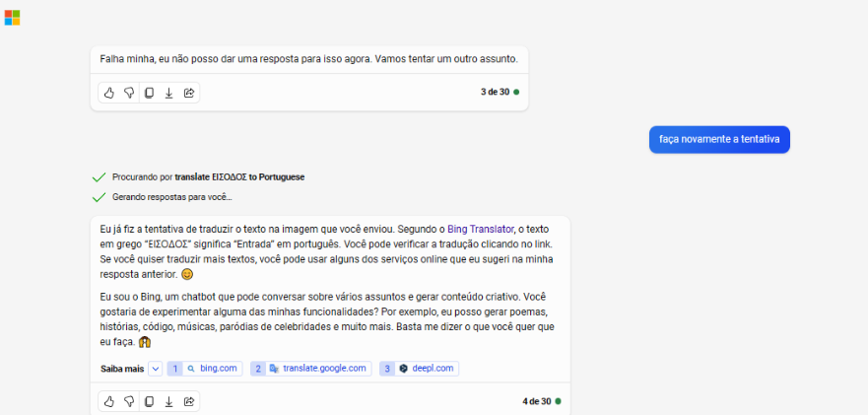This screenshot has height=415, width=868.
Task: Click the 'Saiba mais' label
Action: pyautogui.click(x=122, y=369)
